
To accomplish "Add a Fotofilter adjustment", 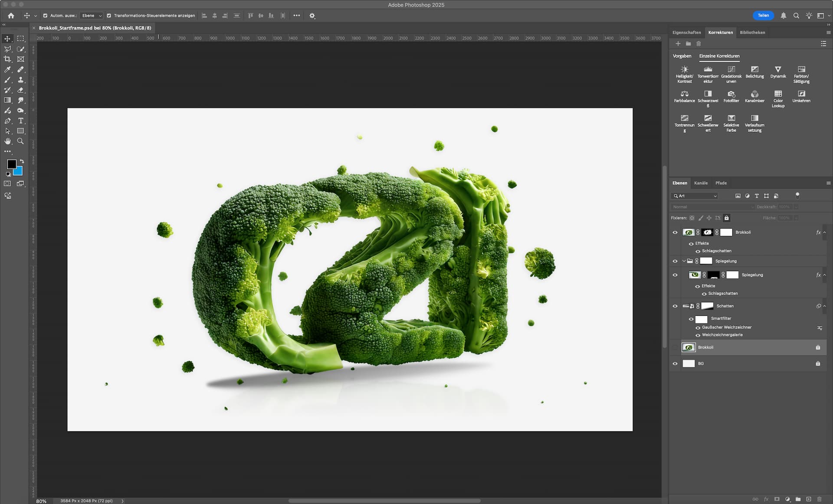I will click(x=731, y=94).
